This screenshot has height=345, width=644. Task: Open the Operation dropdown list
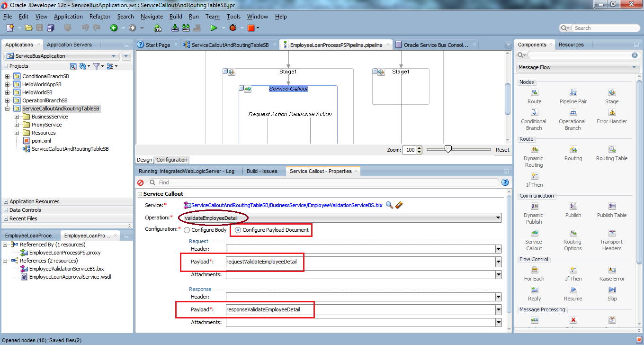[497, 218]
